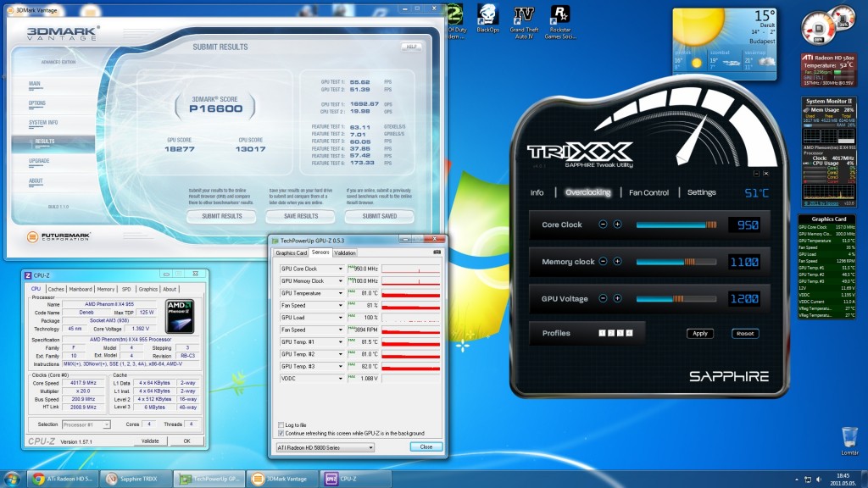This screenshot has width=868, height=488.
Task: Increase Memory clock with plus button
Action: click(617, 261)
